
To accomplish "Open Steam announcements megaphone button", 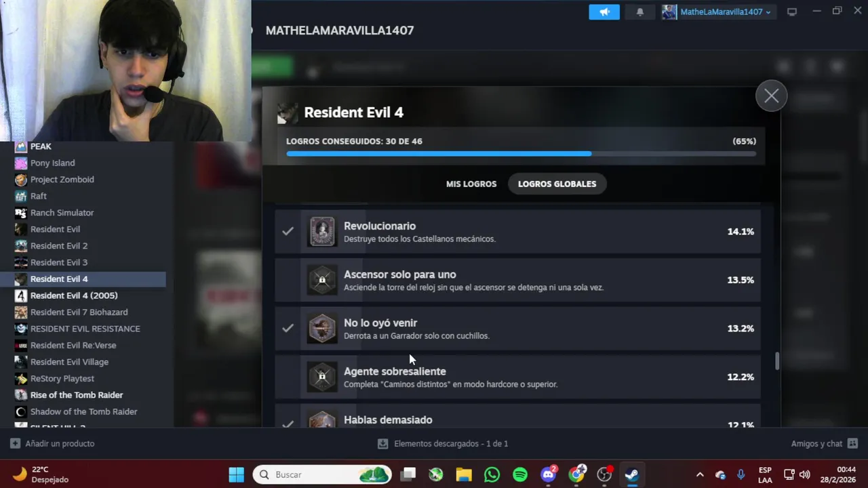I will [x=604, y=12].
